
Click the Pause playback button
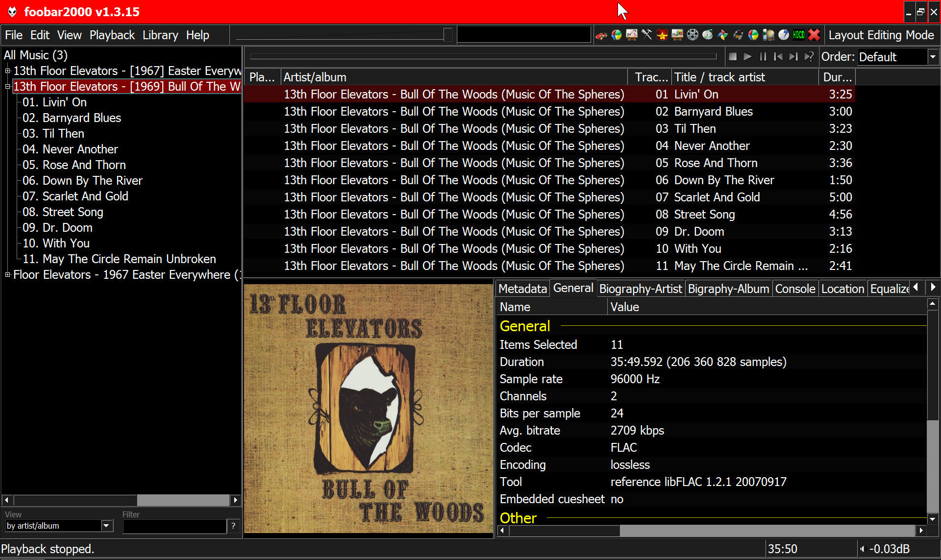point(763,57)
